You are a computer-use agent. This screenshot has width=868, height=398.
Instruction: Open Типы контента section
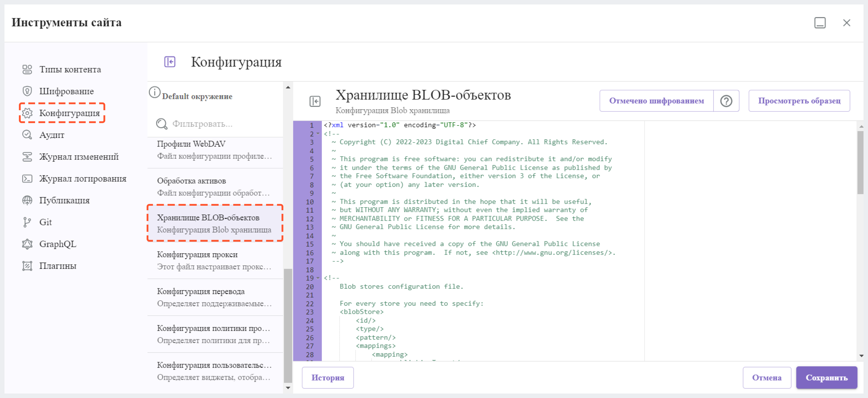(70, 69)
